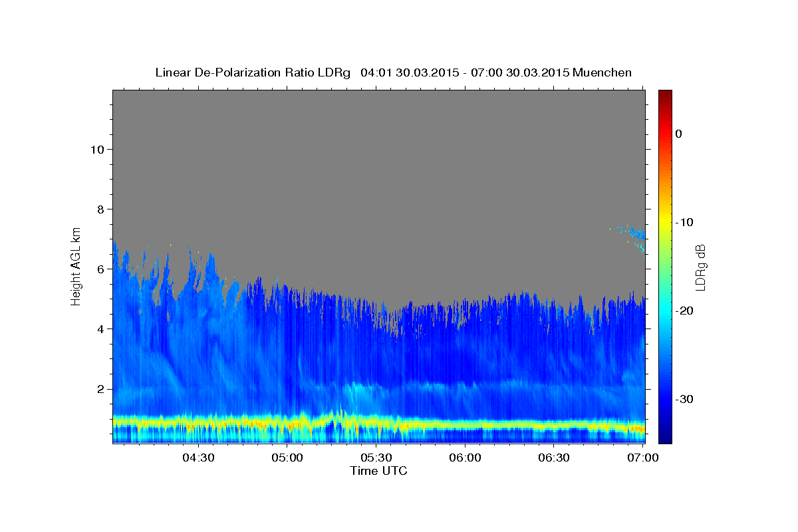Viewport: 798px width, 532px height.
Task: Click the '06:00' time axis label
Action: (465, 458)
